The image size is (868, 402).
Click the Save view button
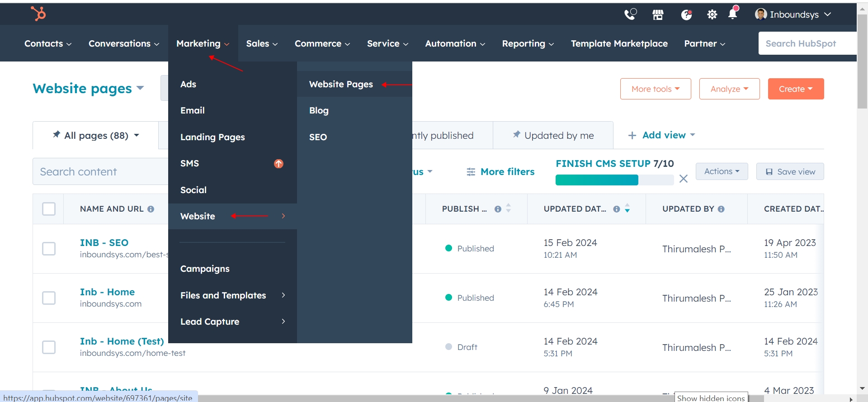pos(790,171)
